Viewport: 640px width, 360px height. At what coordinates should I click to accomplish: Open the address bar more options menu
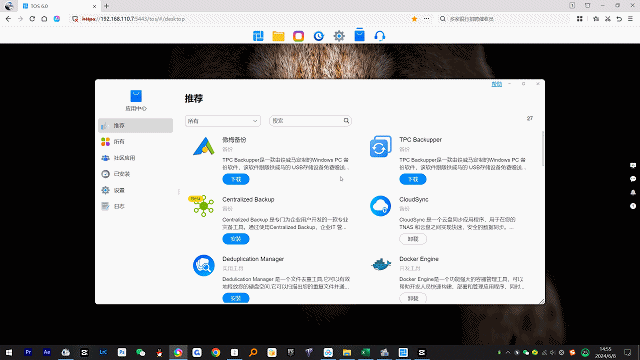click(x=427, y=19)
